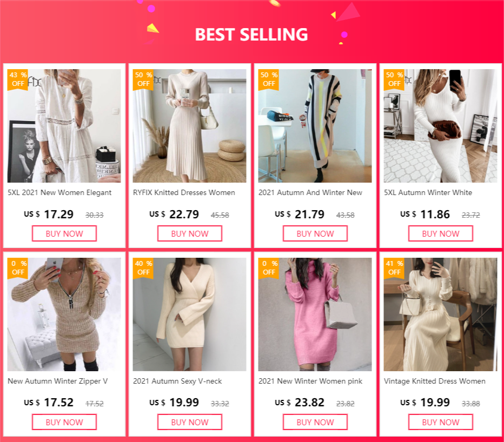The image size is (504, 442).
Task: Click BUY NOW for the Sexy V-neck dress
Action: click(190, 422)
